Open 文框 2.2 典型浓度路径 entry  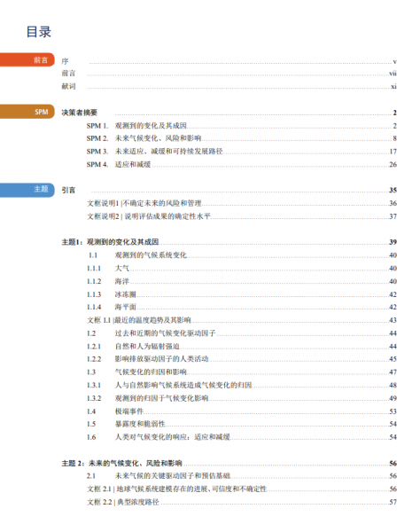241,502
